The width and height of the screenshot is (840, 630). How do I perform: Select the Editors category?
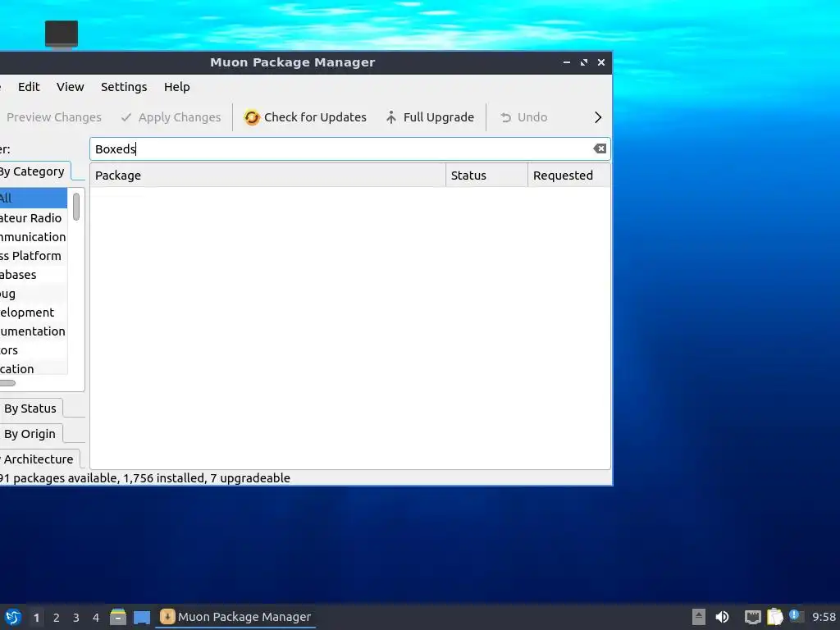pos(33,349)
